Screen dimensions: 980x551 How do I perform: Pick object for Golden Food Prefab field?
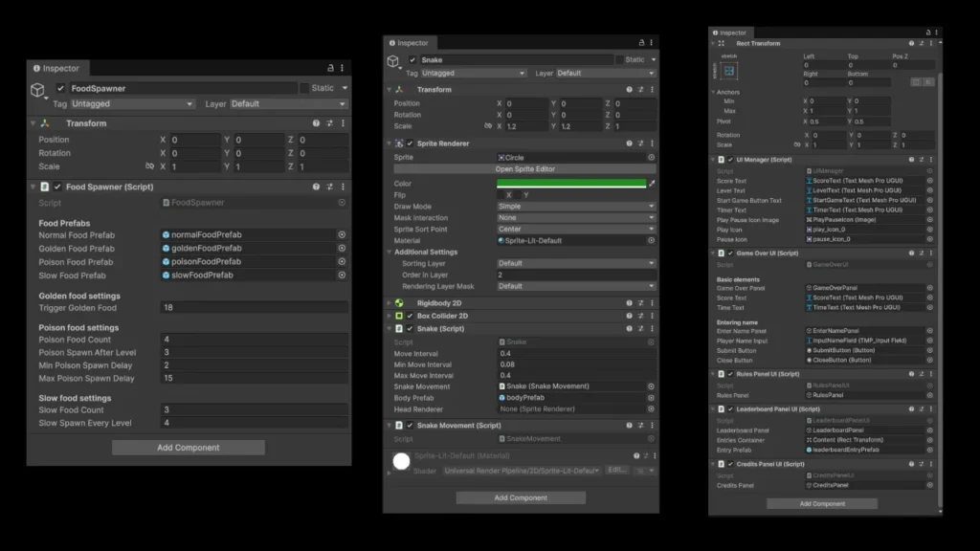pyautogui.click(x=342, y=248)
